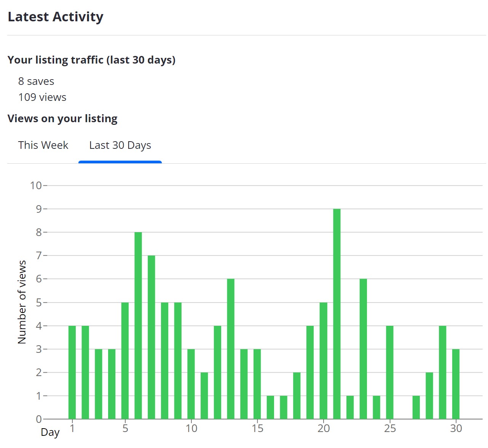Screen dimensions: 488x448
Task: Select the bar above day 10 label
Action: point(191,384)
